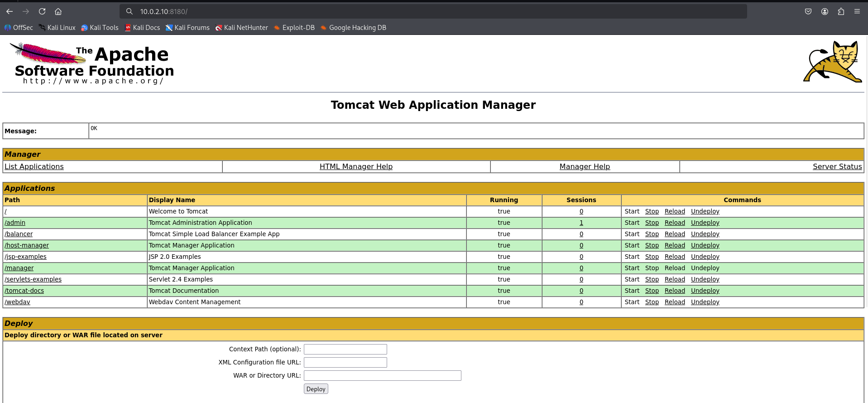Screen dimensions: 868x403
Task: Click the Tomcat cat logo
Action: point(832,62)
